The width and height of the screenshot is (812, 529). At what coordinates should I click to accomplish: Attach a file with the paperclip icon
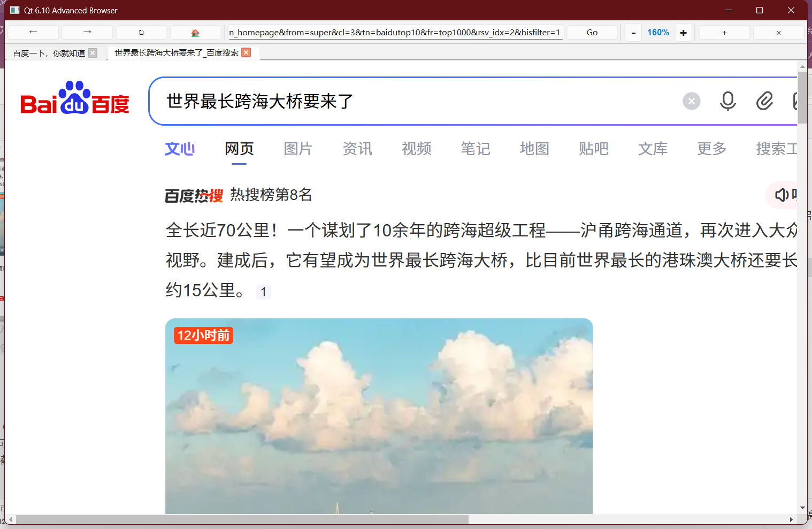764,101
